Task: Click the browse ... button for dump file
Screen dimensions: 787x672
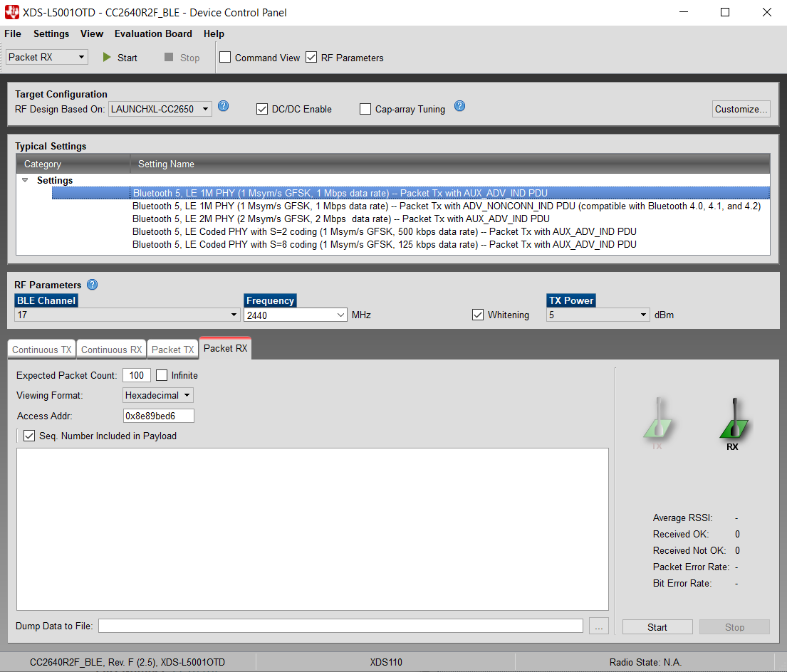Action: point(599,626)
